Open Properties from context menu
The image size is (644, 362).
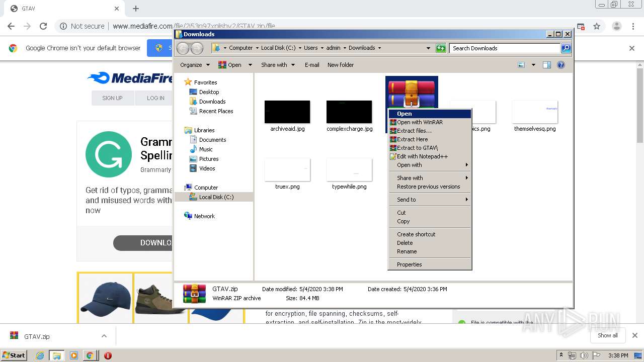click(x=430, y=264)
